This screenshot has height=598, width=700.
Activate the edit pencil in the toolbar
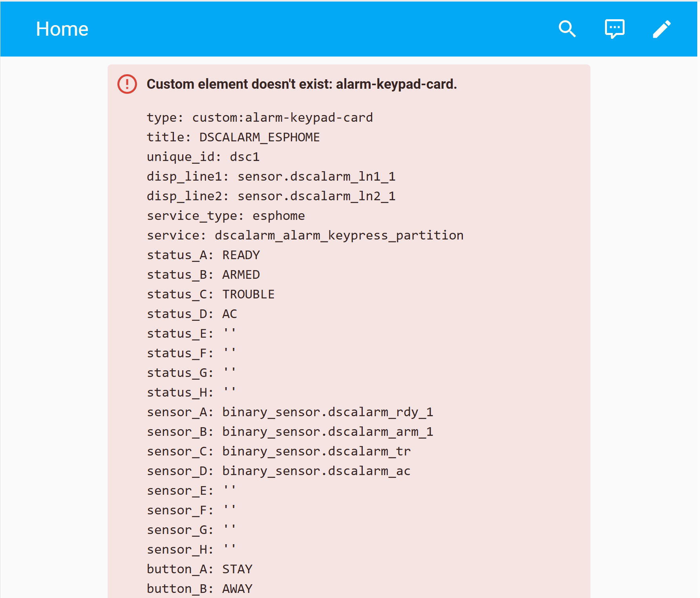[x=662, y=29]
